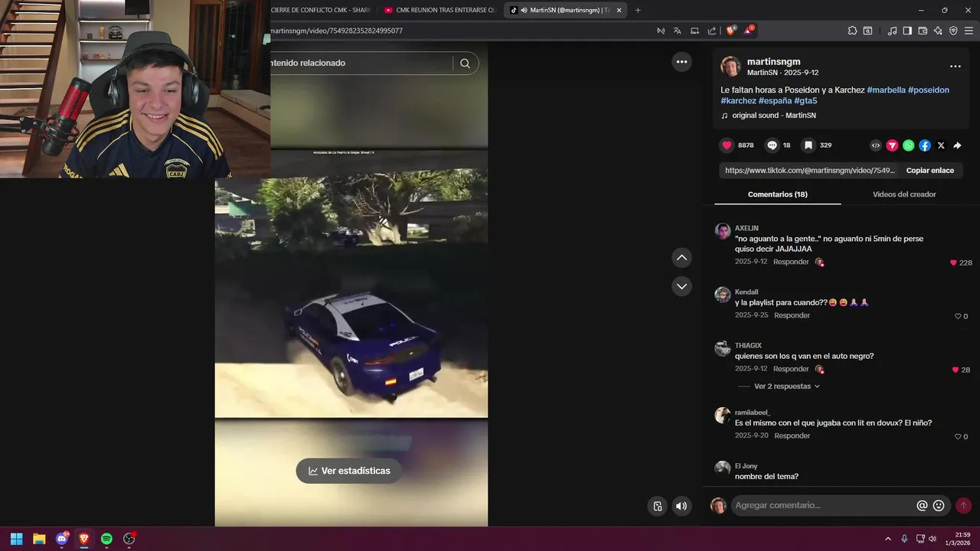Open original sound - MartinSN link
The height and width of the screenshot is (551, 980).
pos(773,116)
